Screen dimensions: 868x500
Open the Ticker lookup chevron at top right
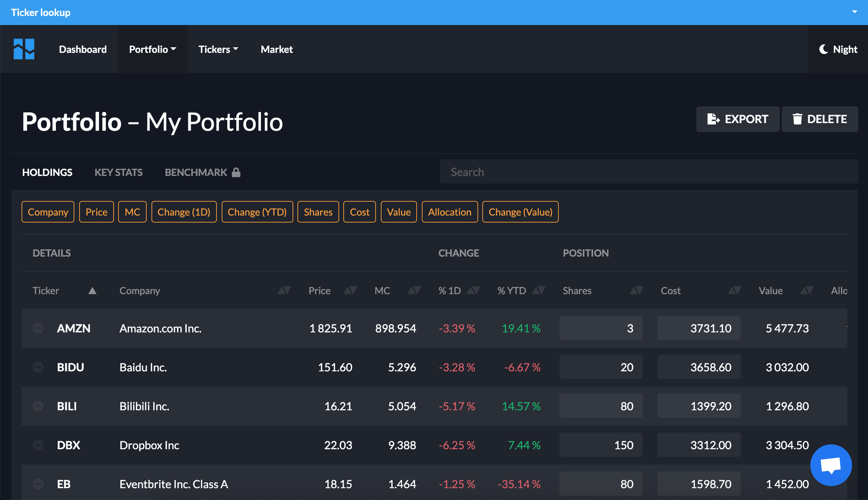click(854, 11)
